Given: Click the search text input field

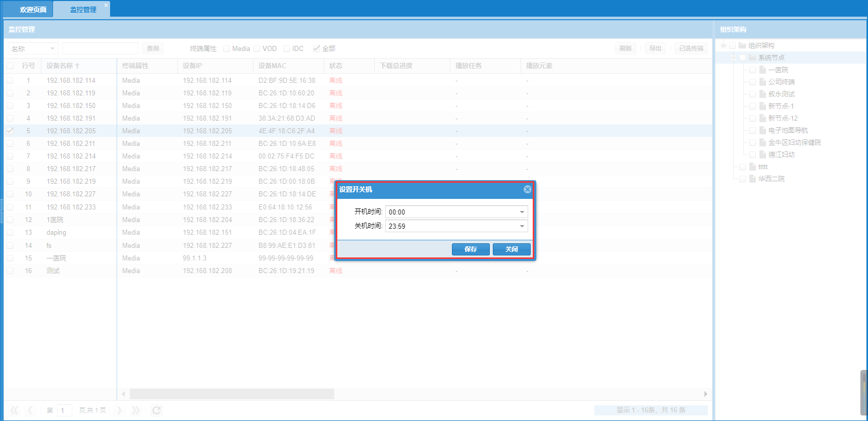Looking at the screenshot, I should 100,48.
